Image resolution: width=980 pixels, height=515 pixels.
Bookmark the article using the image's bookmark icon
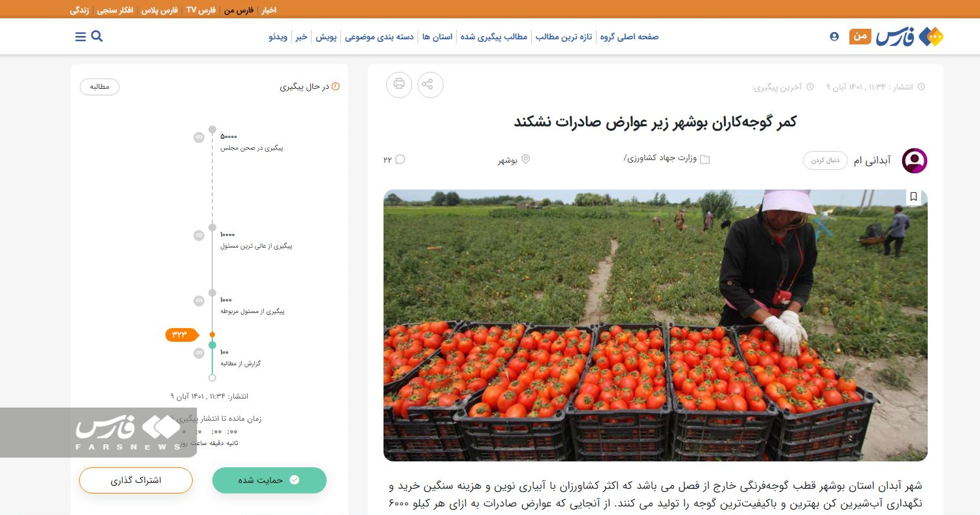(913, 197)
